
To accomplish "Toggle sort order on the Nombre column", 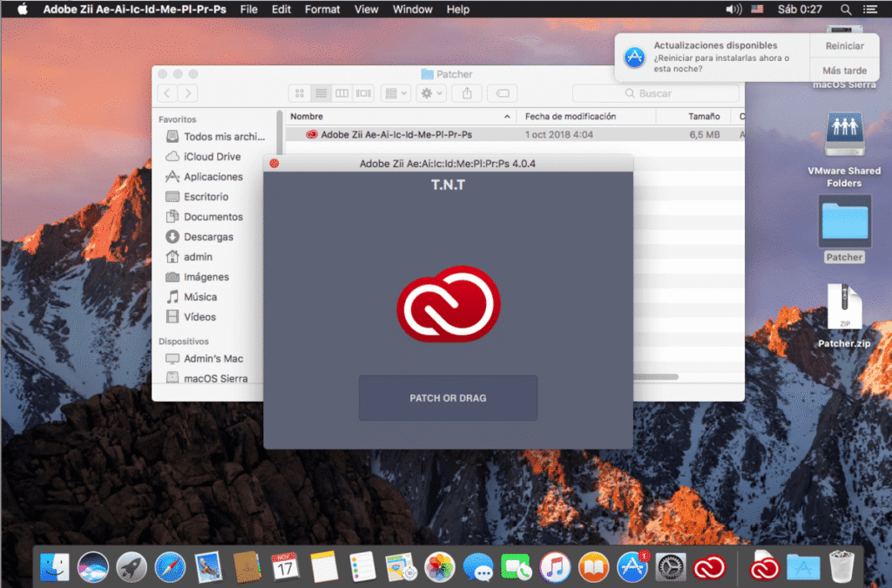I will [x=400, y=117].
